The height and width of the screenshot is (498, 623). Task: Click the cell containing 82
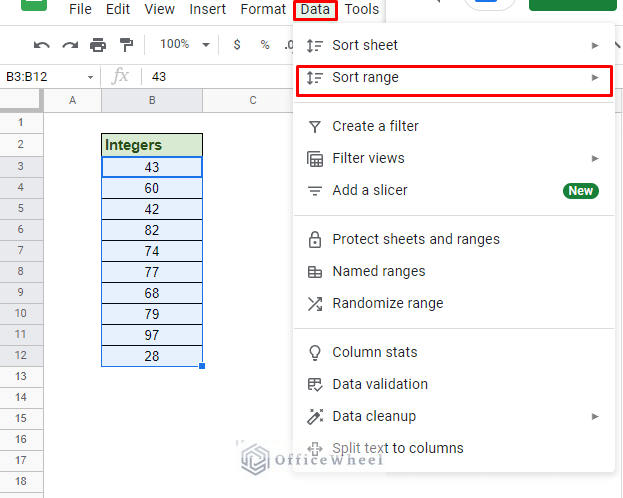point(152,230)
